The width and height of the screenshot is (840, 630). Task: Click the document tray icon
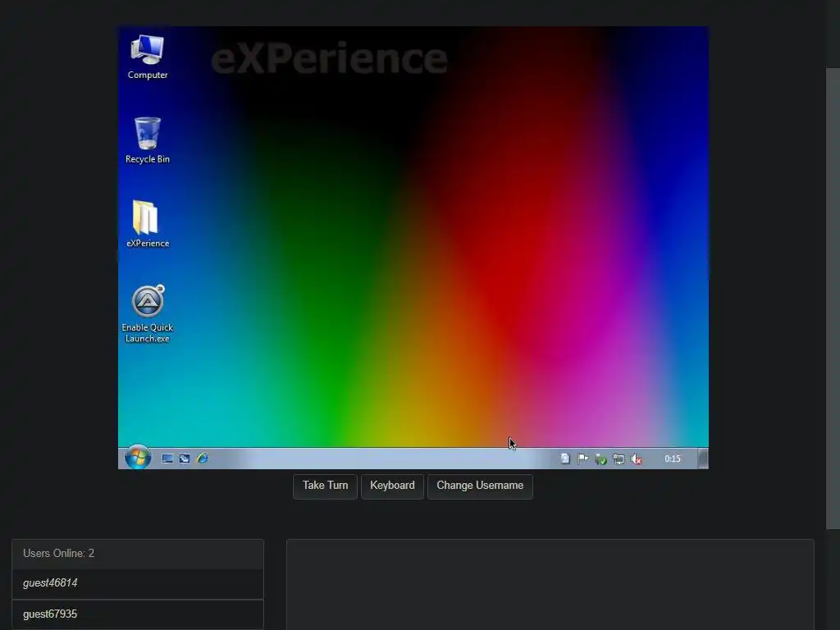point(565,459)
